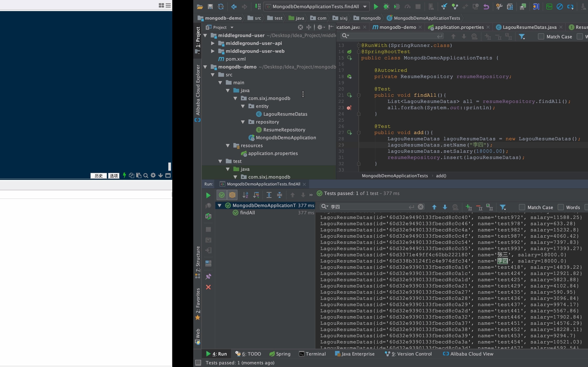Screen dimensions: 588x367
Task: Expand the middleground-user-api module
Action: click(213, 43)
